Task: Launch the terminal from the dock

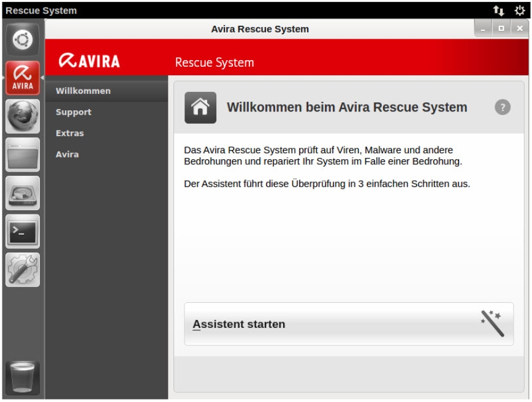Action: (x=23, y=231)
